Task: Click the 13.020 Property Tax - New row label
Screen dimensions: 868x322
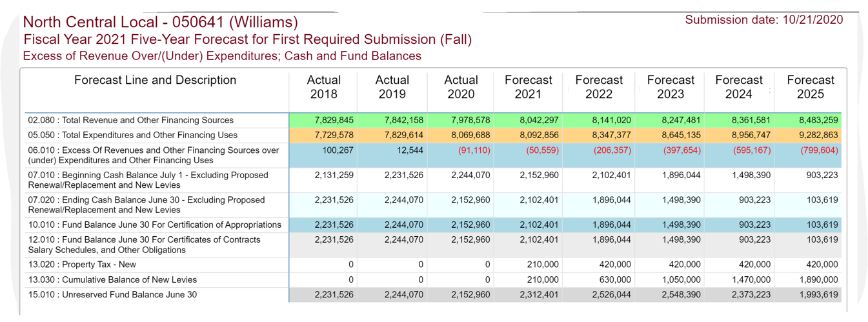Action: (x=82, y=265)
